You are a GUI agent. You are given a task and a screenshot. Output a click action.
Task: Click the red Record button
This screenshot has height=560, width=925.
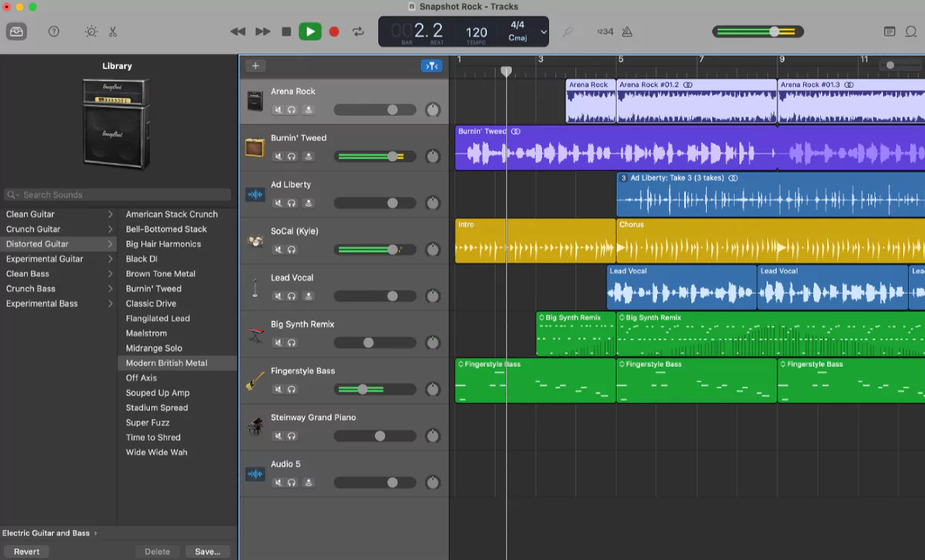click(334, 31)
